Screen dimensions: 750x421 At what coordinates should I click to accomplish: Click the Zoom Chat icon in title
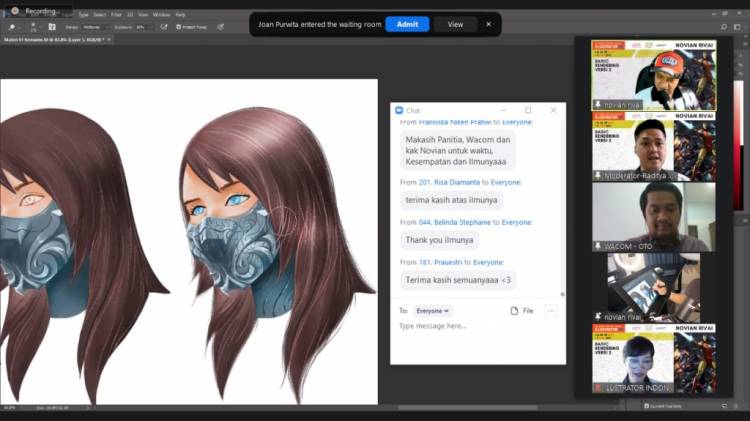point(399,111)
